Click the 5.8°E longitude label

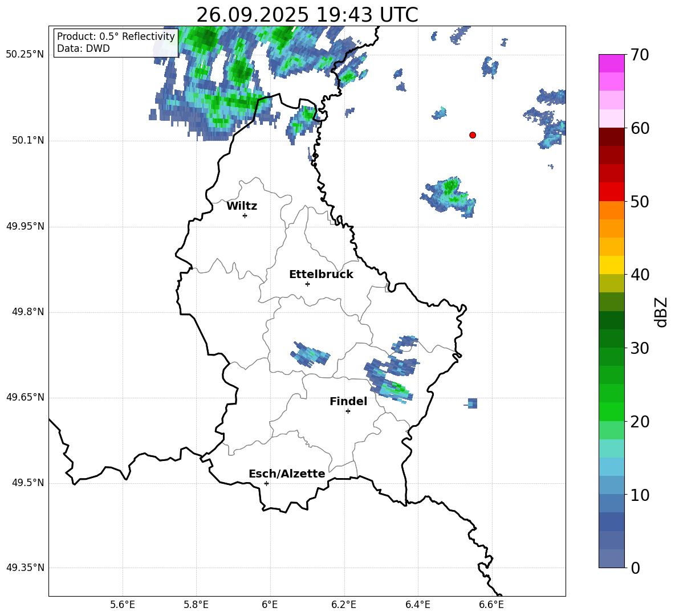[196, 605]
